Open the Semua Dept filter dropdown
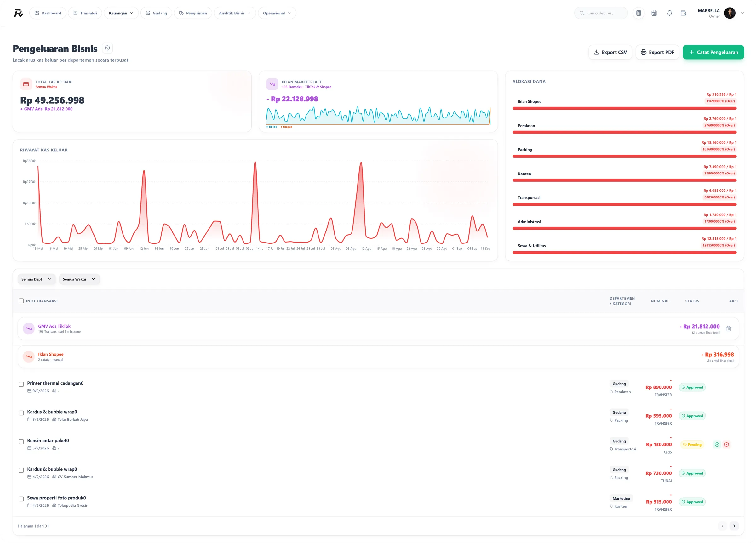This screenshot has width=756, height=543. tap(36, 279)
